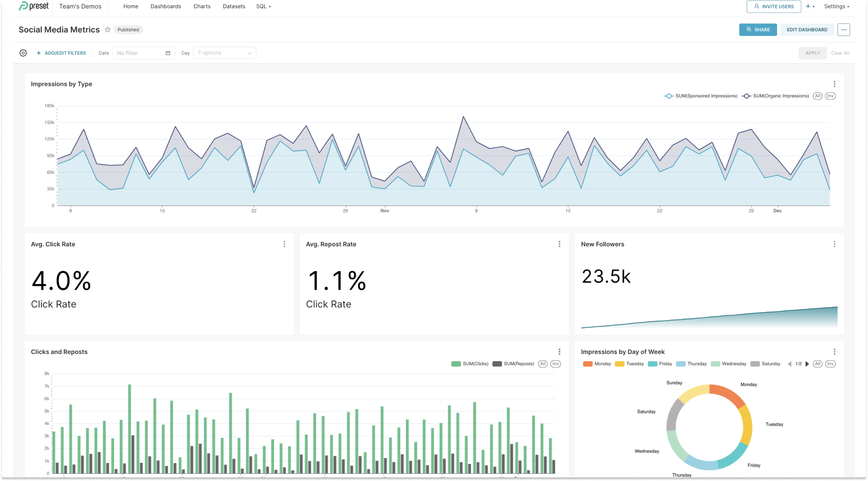Click the Share button
The height and width of the screenshot is (481, 868).
[758, 30]
